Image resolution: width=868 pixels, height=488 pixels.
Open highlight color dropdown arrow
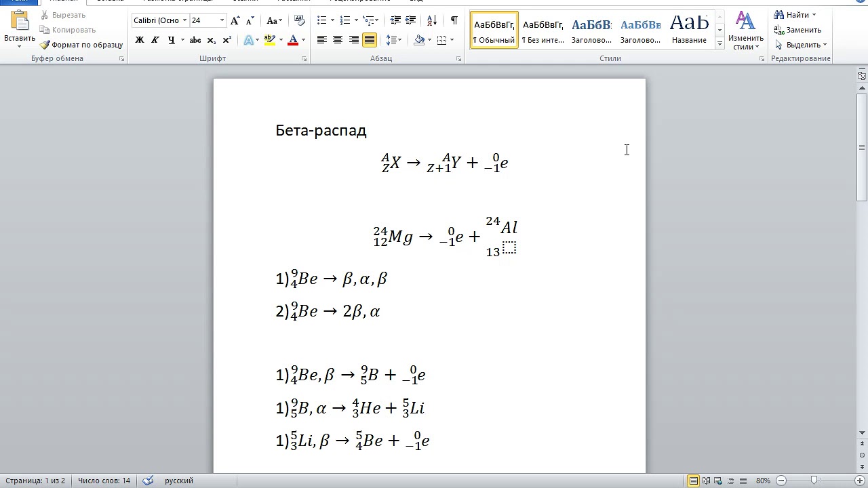[x=281, y=40]
